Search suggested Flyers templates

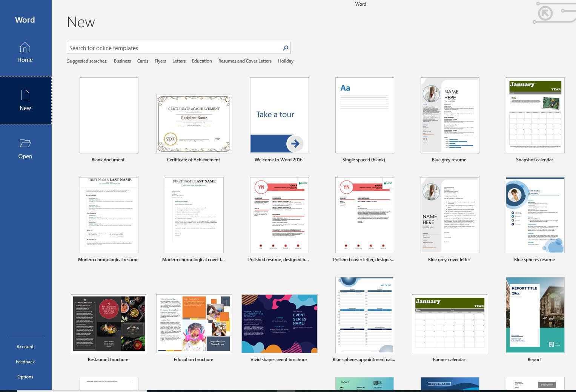click(x=160, y=61)
